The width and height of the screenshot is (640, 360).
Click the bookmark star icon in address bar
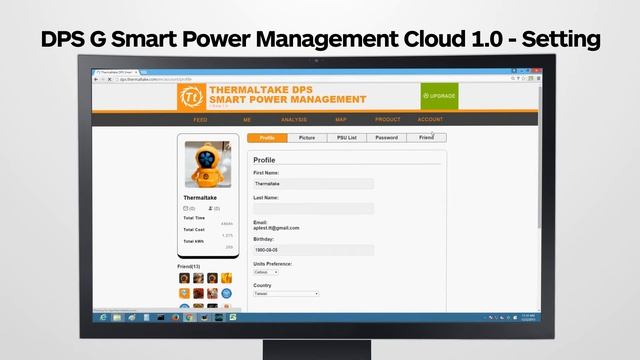pos(524,78)
